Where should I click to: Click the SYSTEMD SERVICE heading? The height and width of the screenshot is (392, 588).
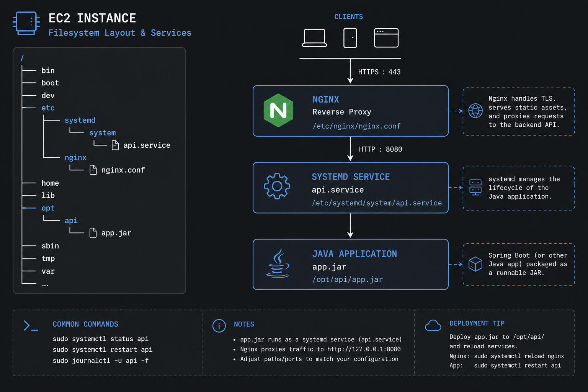[x=351, y=177]
